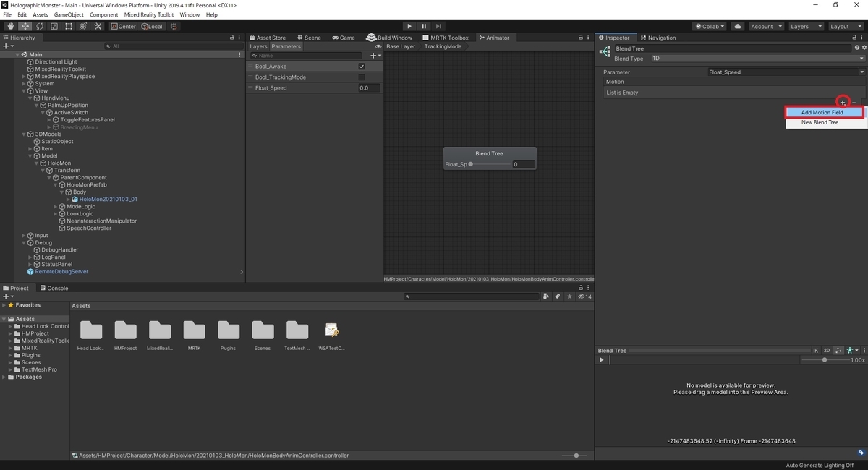Click Base Layer breadcrumb

401,46
